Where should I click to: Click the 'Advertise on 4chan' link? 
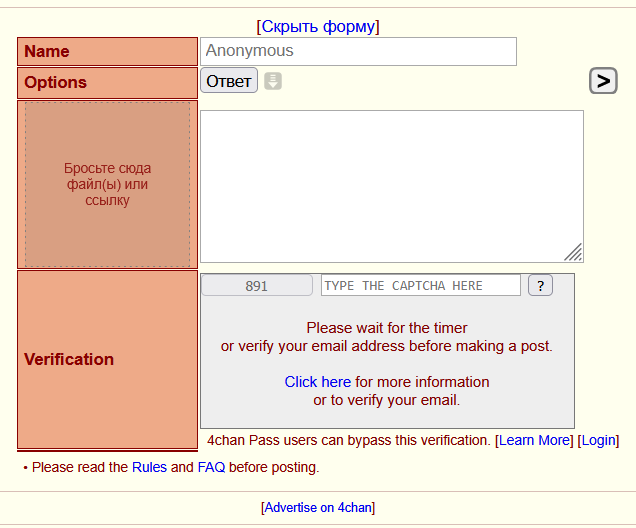(318, 508)
